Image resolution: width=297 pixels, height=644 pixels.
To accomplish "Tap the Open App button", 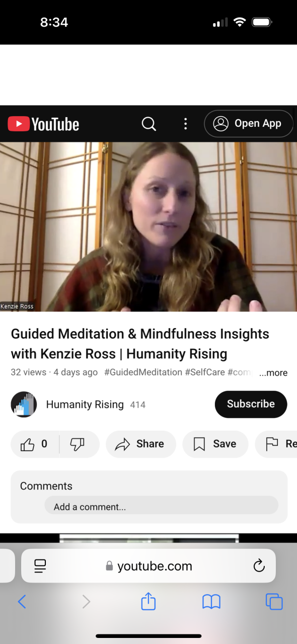I will pos(249,124).
